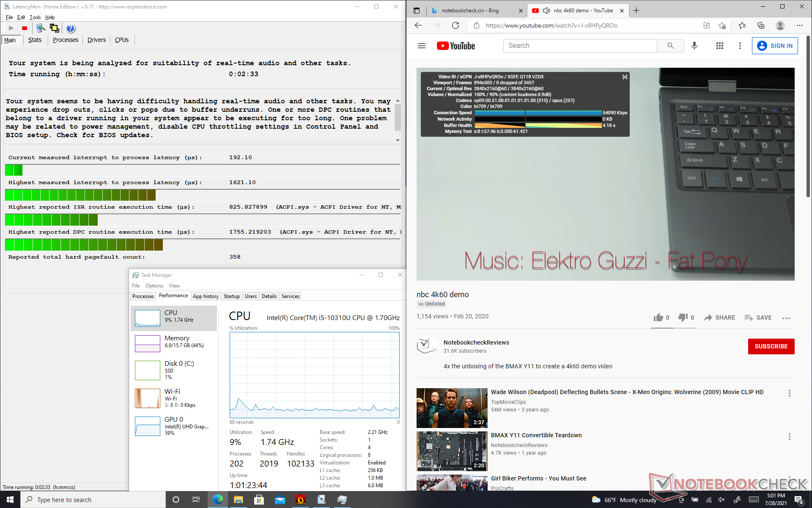
Task: Click the red stop monitoring button in LatencyMon
Action: 25,28
